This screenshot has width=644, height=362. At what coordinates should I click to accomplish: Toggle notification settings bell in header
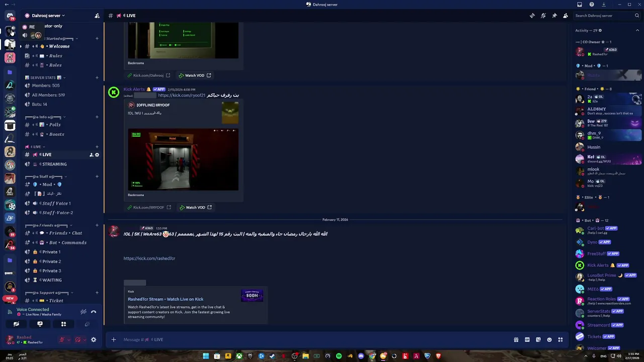(543, 16)
